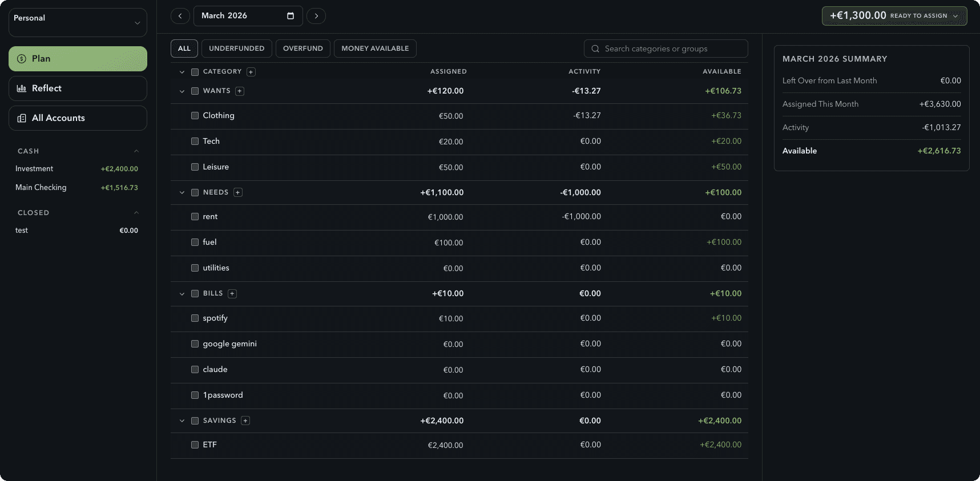Screen dimensions: 980x481
Task: Select the UNDERFUNDED filter tab
Action: pos(237,48)
